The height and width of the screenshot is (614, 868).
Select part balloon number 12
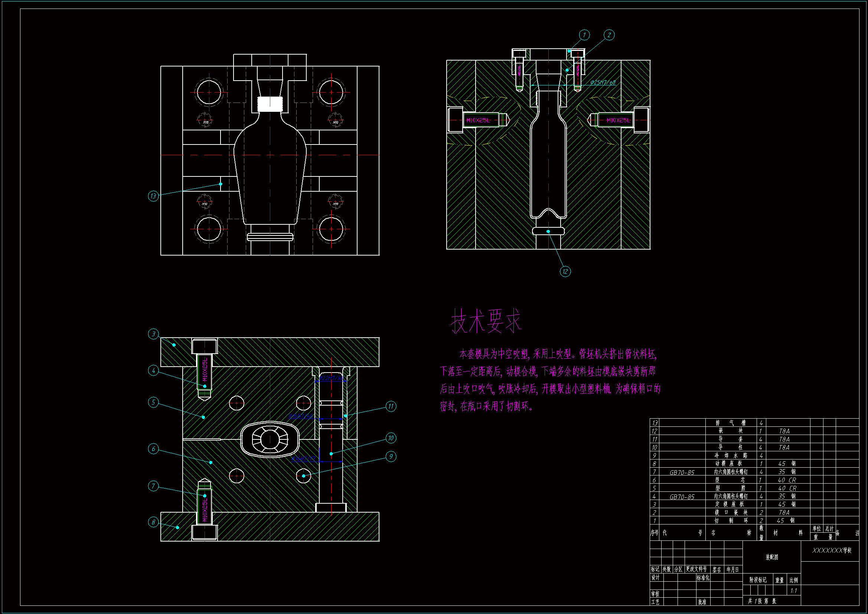tap(565, 272)
